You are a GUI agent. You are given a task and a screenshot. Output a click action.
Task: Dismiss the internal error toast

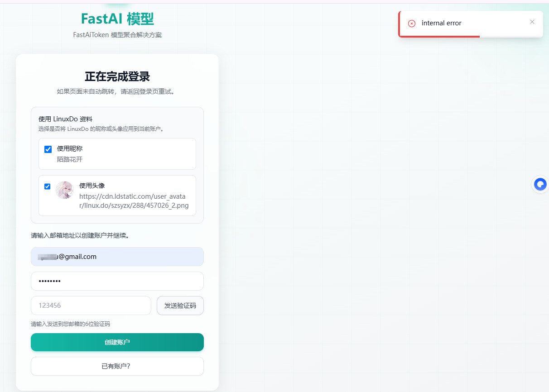point(532,22)
